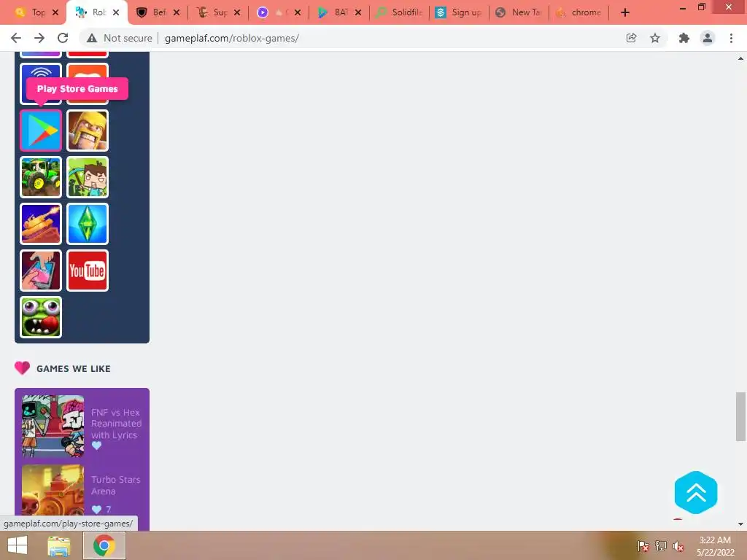Open the Sims green diamond icon
Image resolution: width=747 pixels, height=560 pixels.
pyautogui.click(x=88, y=224)
